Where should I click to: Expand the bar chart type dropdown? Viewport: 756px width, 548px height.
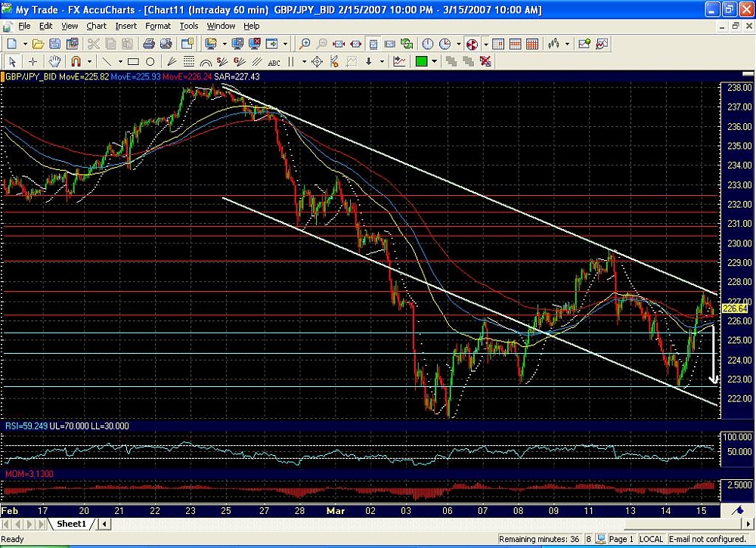566,44
